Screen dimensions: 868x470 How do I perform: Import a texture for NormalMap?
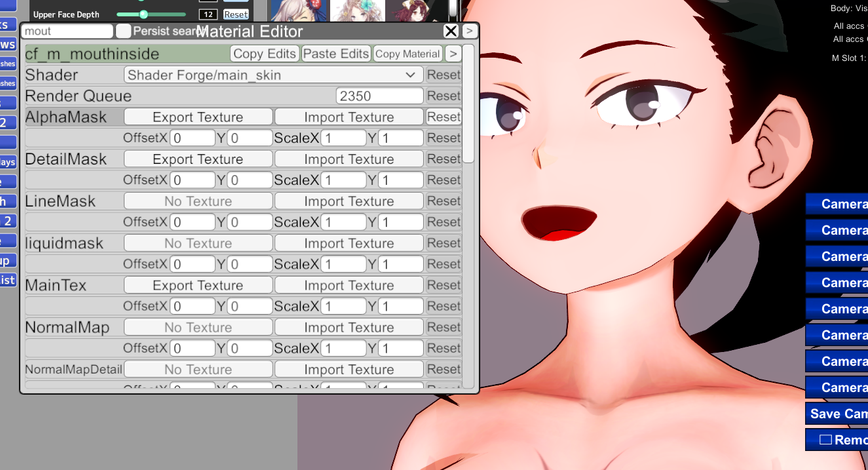(349, 327)
